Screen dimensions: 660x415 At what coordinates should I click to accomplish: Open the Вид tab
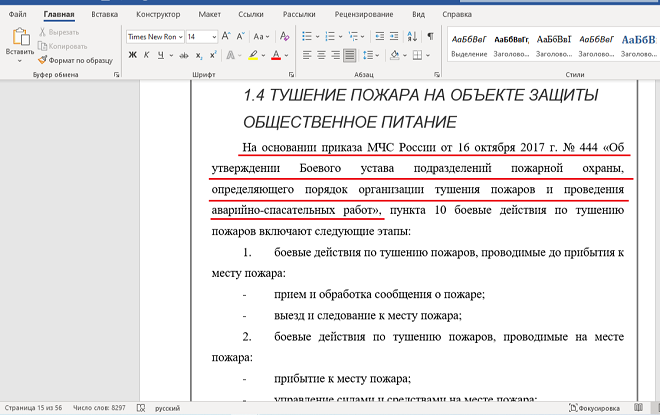[418, 14]
